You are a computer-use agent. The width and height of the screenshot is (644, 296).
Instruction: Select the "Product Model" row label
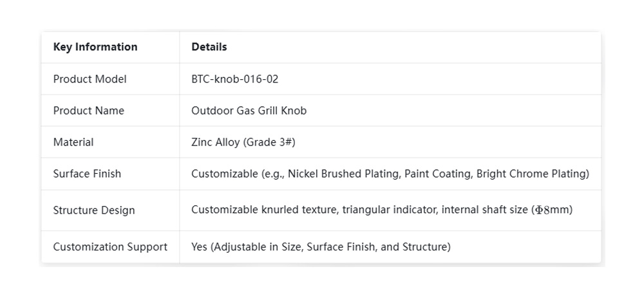tap(90, 79)
